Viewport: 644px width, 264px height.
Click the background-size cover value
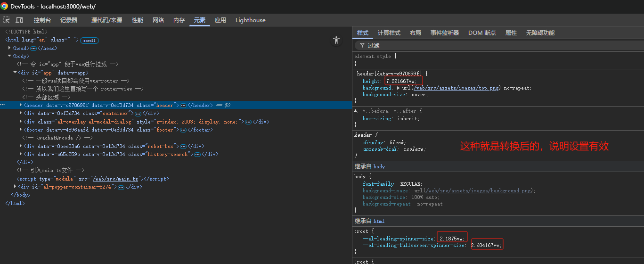point(418,95)
